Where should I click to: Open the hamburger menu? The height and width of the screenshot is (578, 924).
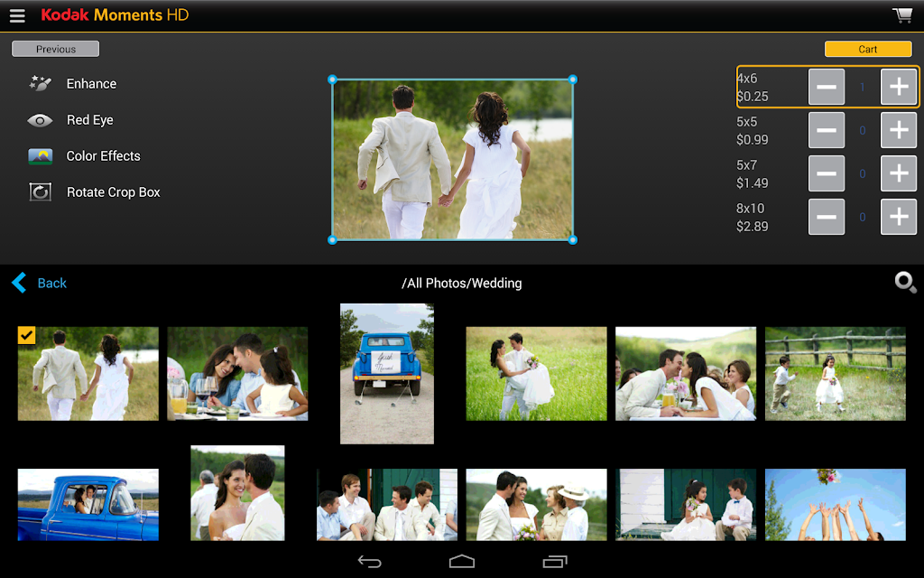point(17,15)
